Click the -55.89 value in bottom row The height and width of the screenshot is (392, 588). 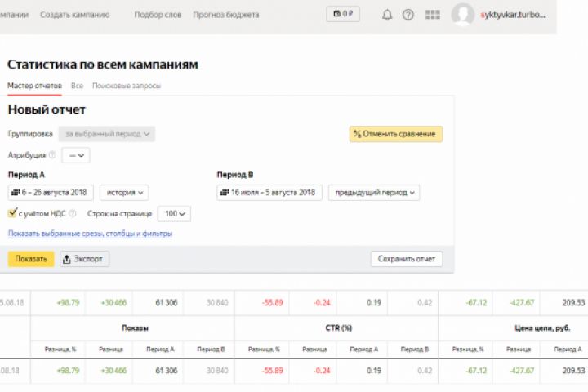[x=273, y=371]
